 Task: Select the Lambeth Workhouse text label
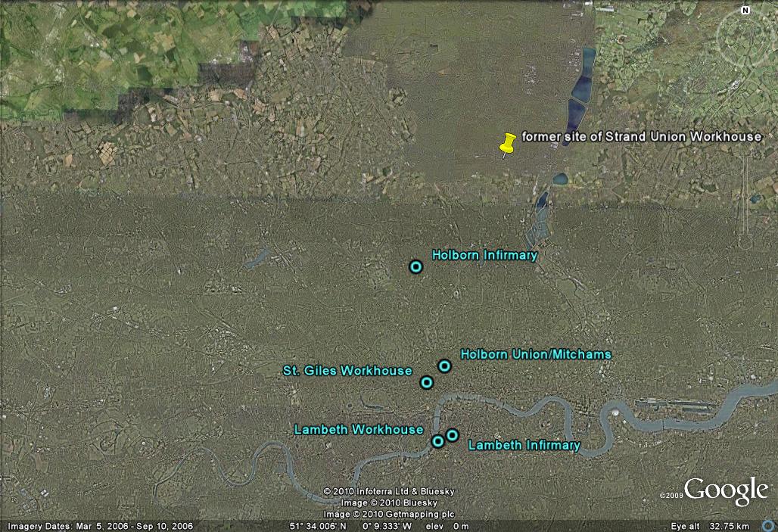pos(358,430)
